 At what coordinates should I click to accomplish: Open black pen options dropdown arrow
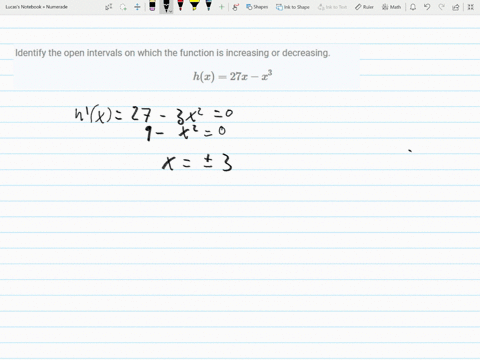170,11
